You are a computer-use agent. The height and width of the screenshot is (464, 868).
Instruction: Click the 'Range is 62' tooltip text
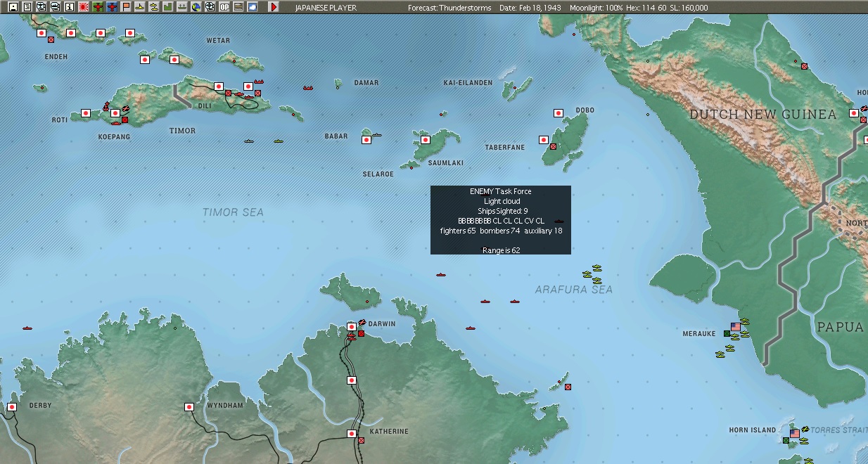click(x=502, y=250)
